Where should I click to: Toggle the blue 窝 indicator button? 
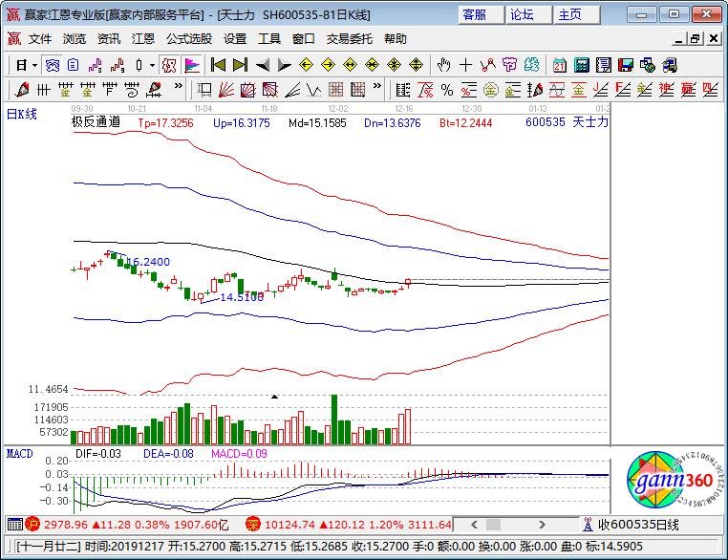pyautogui.click(x=52, y=65)
